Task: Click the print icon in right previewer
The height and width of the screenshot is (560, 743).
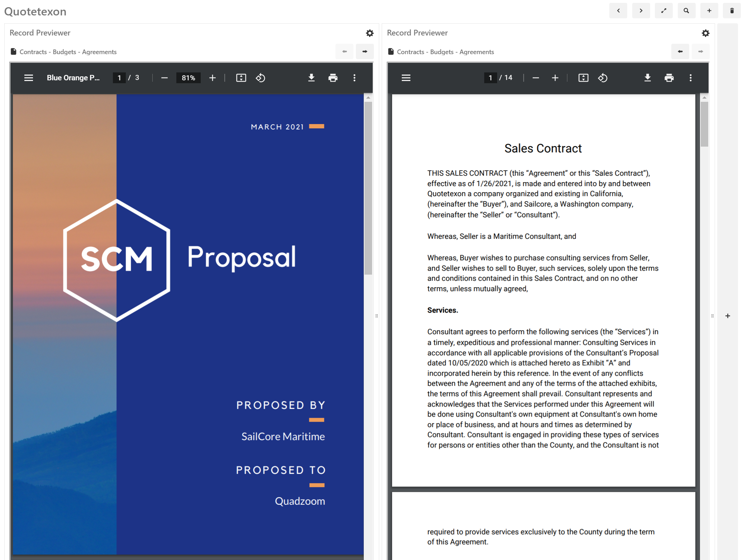Action: coord(669,77)
